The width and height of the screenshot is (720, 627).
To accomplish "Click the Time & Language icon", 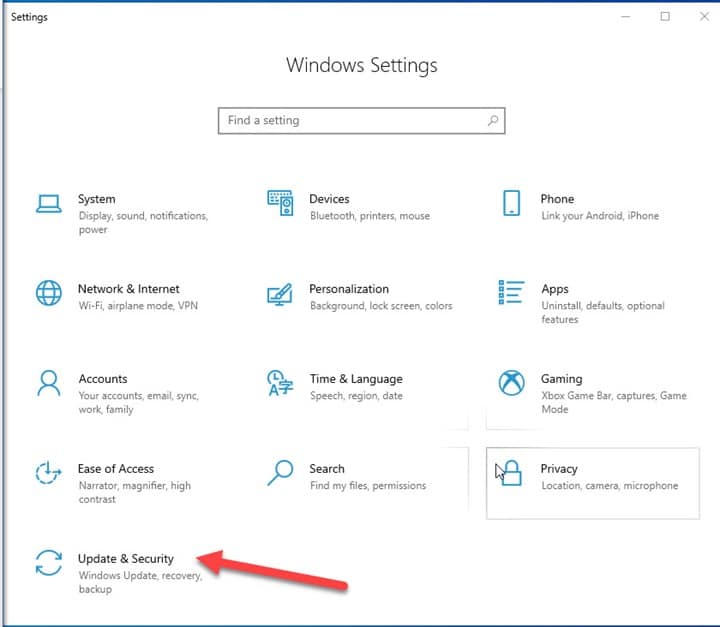I will tap(280, 383).
